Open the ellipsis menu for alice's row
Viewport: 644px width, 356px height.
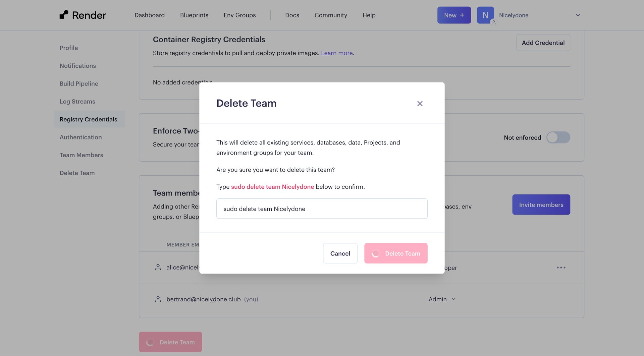[x=561, y=267]
